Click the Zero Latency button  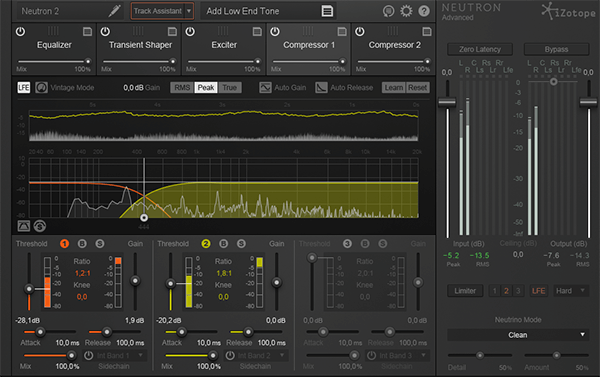(480, 49)
